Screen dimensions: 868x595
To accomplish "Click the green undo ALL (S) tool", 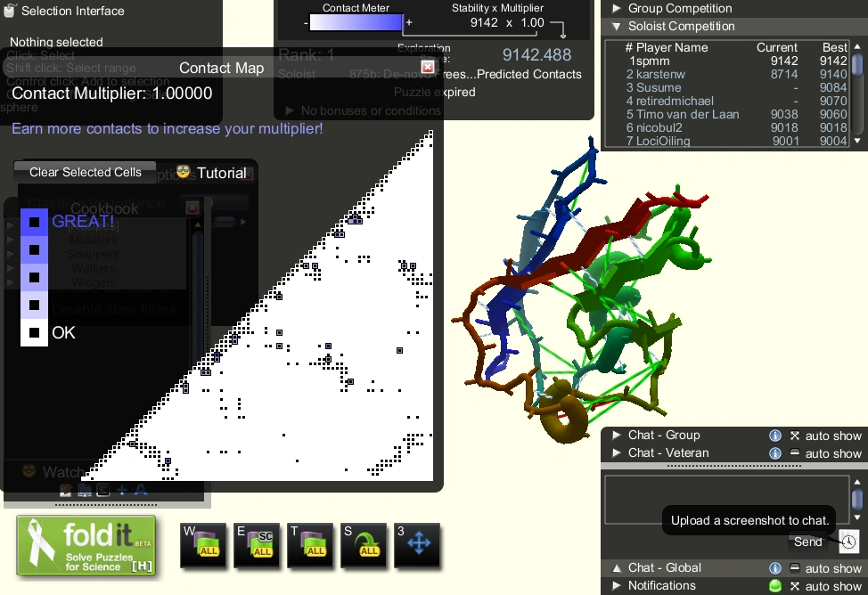I will click(x=364, y=545).
